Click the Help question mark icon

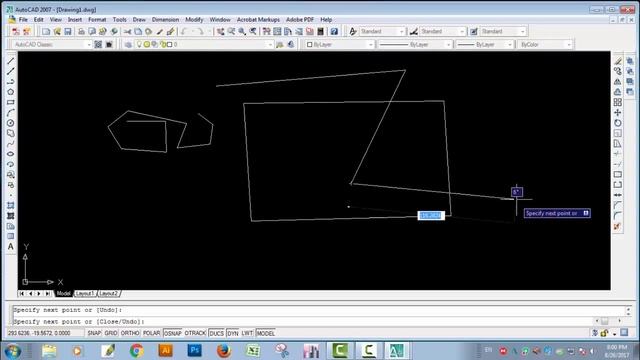tap(334, 31)
